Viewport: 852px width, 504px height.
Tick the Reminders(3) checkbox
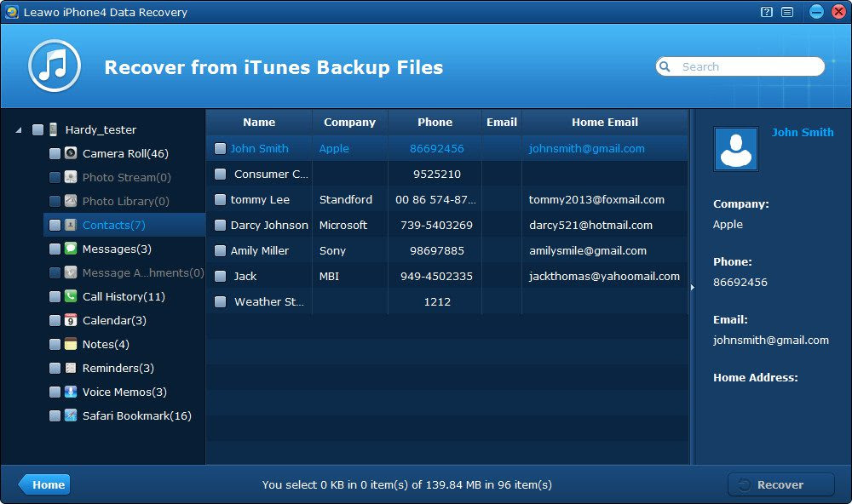55,369
